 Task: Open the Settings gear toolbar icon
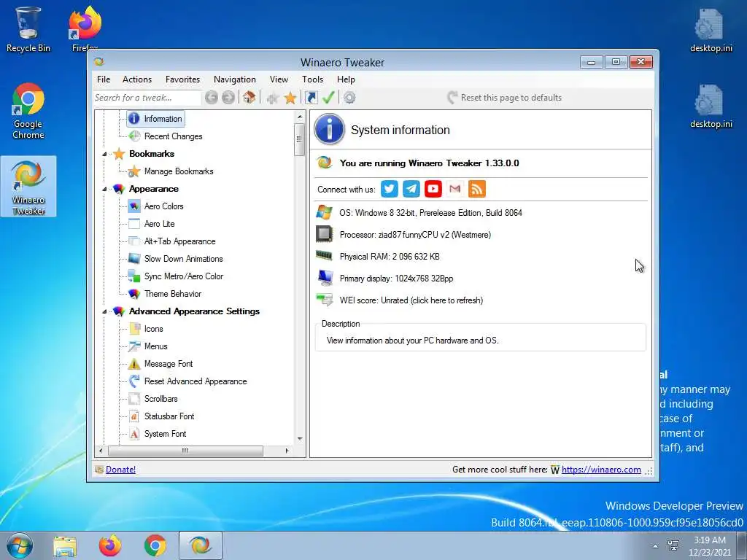click(x=349, y=98)
